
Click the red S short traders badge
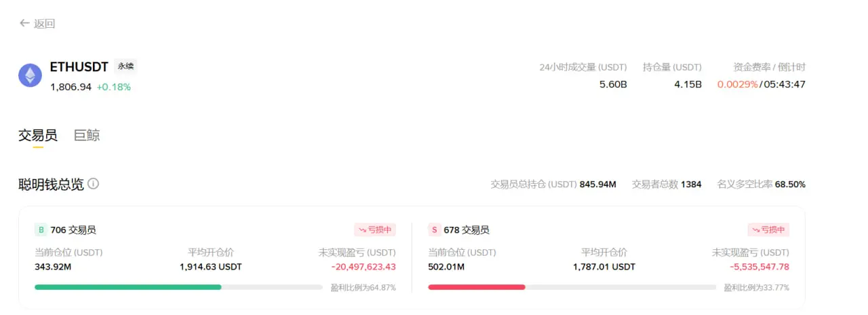[x=434, y=229]
